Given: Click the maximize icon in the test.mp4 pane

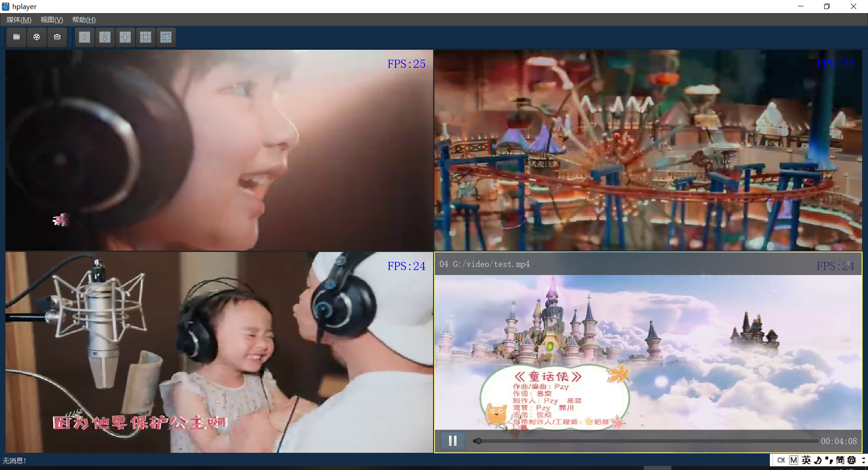Looking at the screenshot, I should [x=840, y=262].
